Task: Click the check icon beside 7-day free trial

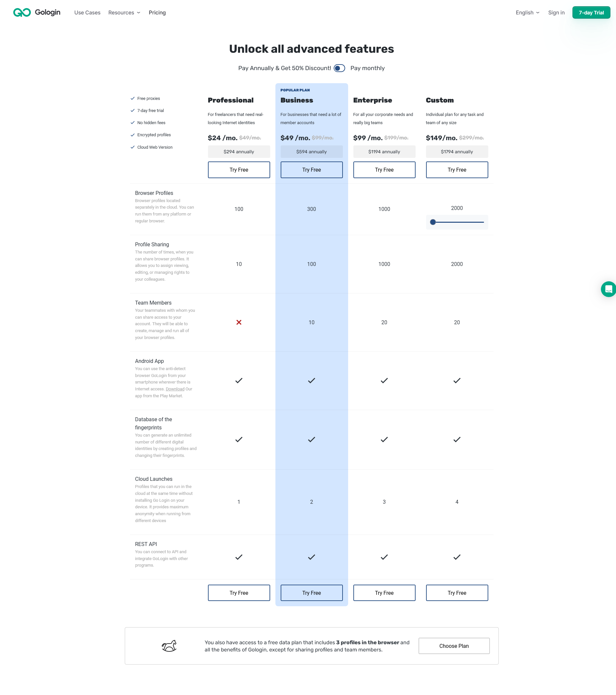Action: click(133, 110)
